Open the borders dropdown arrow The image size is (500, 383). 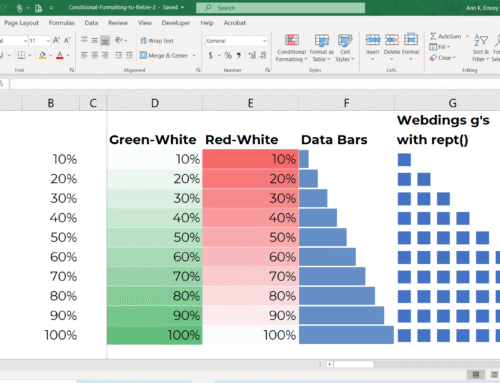(x=30, y=55)
